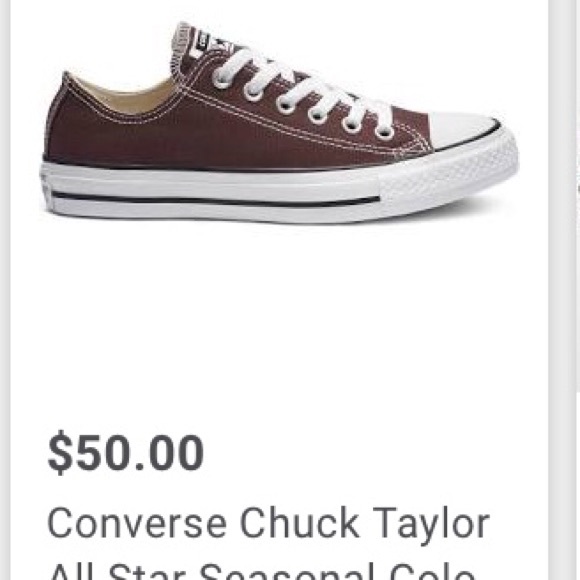Click the cut-off All Star Seasonal text line

[262, 571]
